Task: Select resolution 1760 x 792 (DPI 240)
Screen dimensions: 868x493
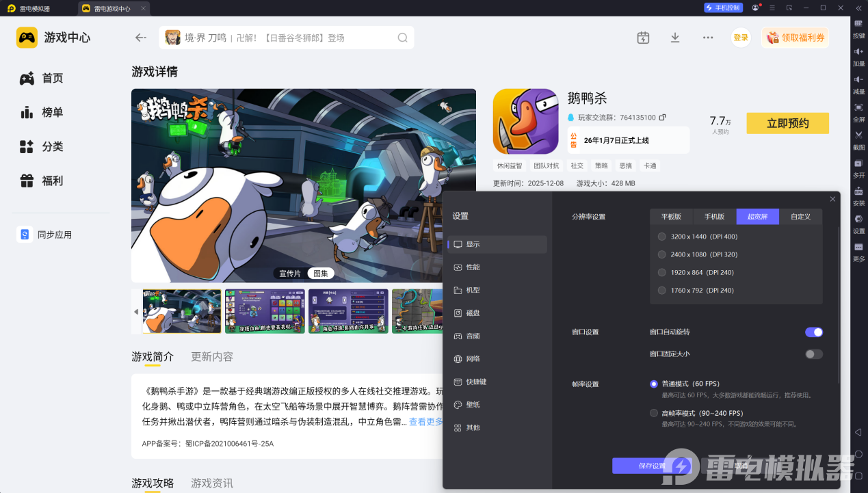Action: point(661,290)
